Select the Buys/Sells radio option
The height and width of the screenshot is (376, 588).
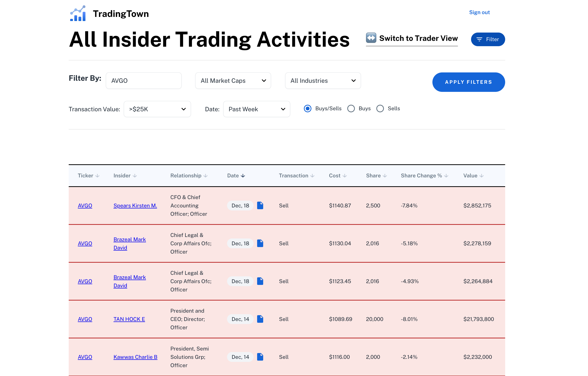tap(308, 109)
